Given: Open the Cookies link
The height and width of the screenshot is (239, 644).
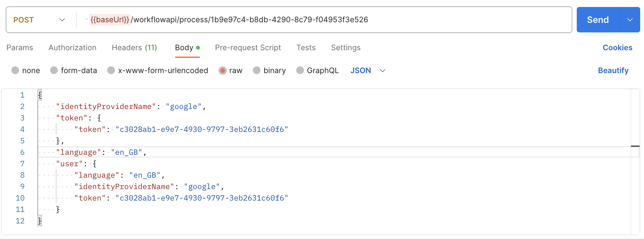Looking at the screenshot, I should click(x=617, y=48).
